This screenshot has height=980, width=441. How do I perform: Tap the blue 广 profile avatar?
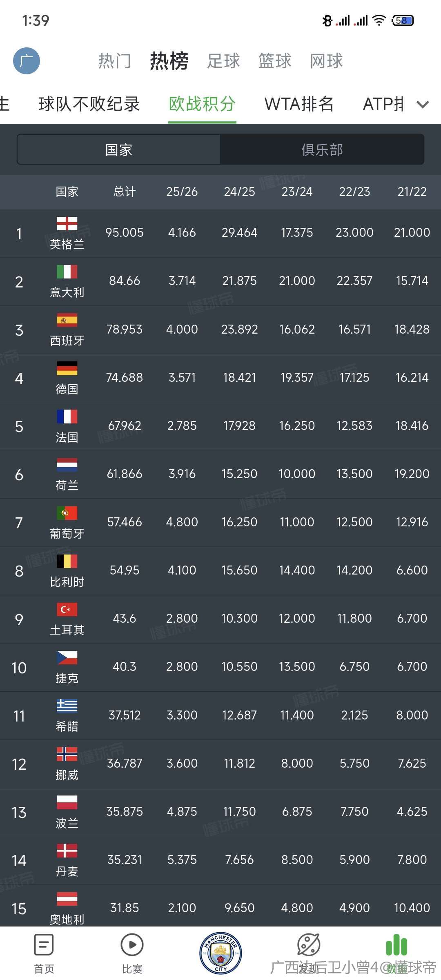pos(27,61)
